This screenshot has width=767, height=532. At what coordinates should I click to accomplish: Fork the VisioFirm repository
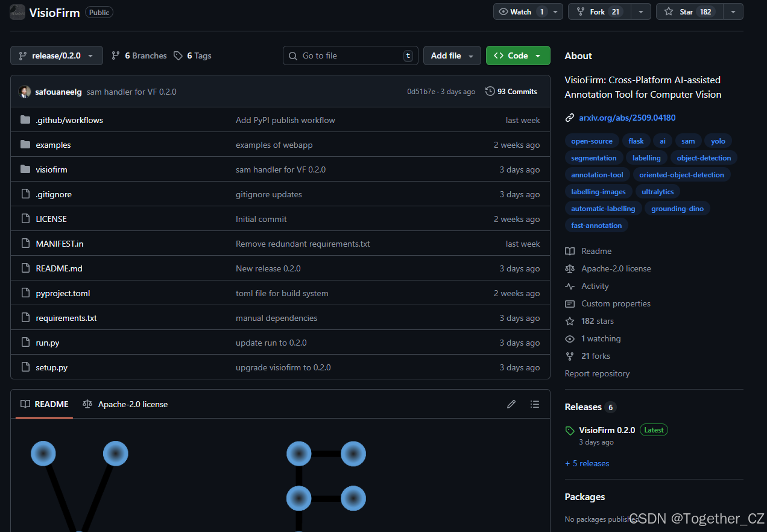click(x=599, y=12)
